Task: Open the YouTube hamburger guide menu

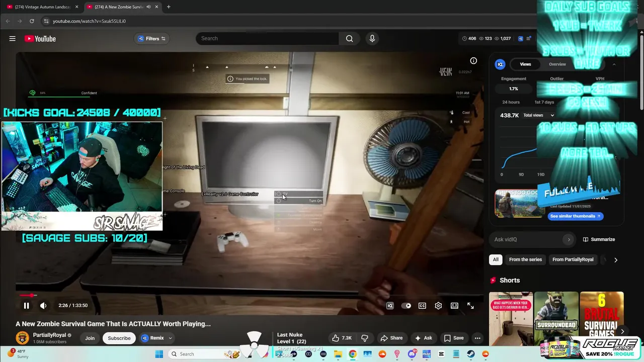Action: (12, 39)
